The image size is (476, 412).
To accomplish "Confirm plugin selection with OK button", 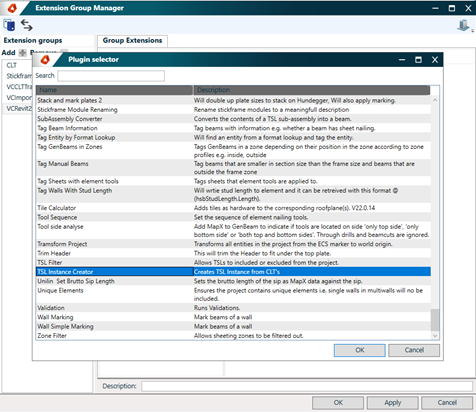I will (360, 350).
